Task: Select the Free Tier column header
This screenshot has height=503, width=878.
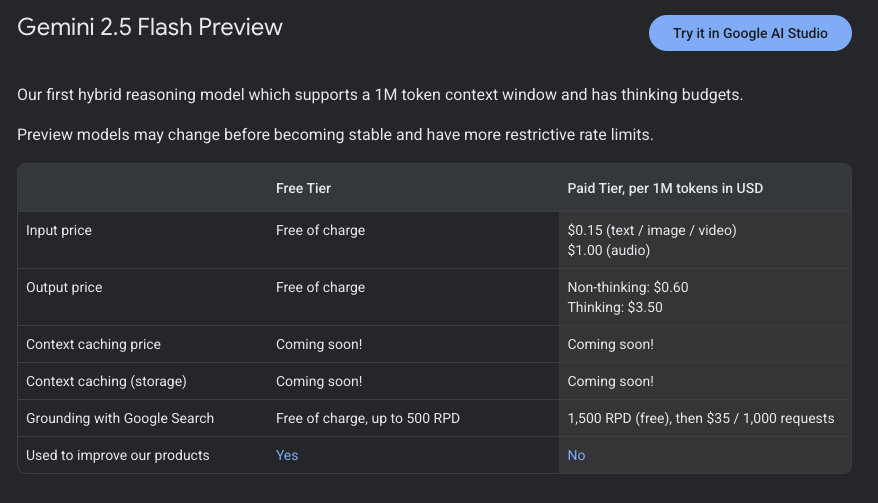Action: click(x=303, y=188)
